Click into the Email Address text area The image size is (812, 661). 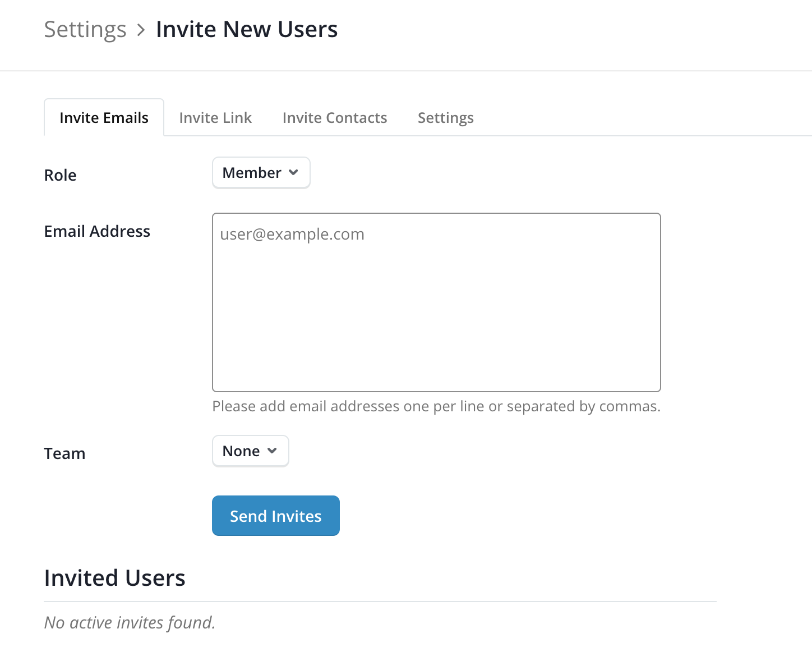(x=436, y=302)
